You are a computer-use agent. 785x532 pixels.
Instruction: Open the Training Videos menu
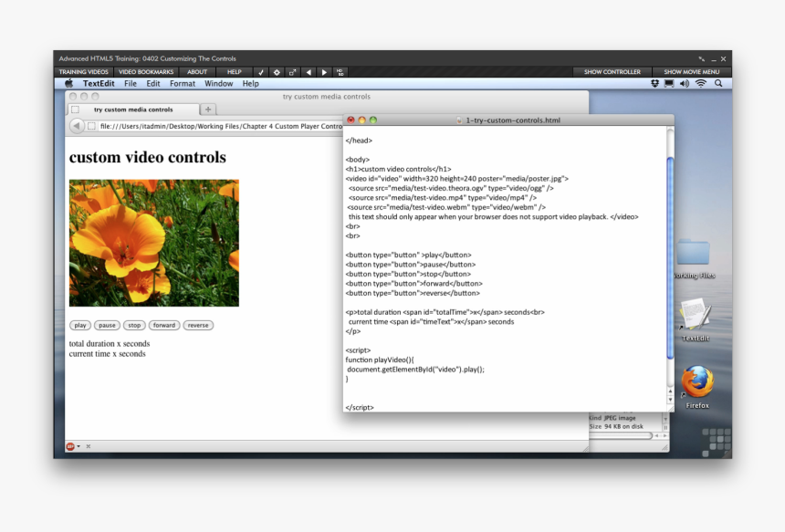point(84,72)
